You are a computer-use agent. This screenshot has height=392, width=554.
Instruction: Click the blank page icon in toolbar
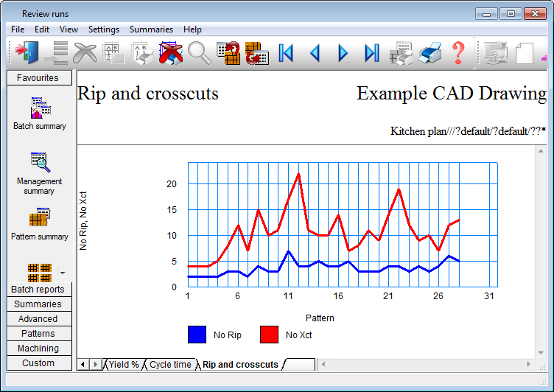click(525, 53)
